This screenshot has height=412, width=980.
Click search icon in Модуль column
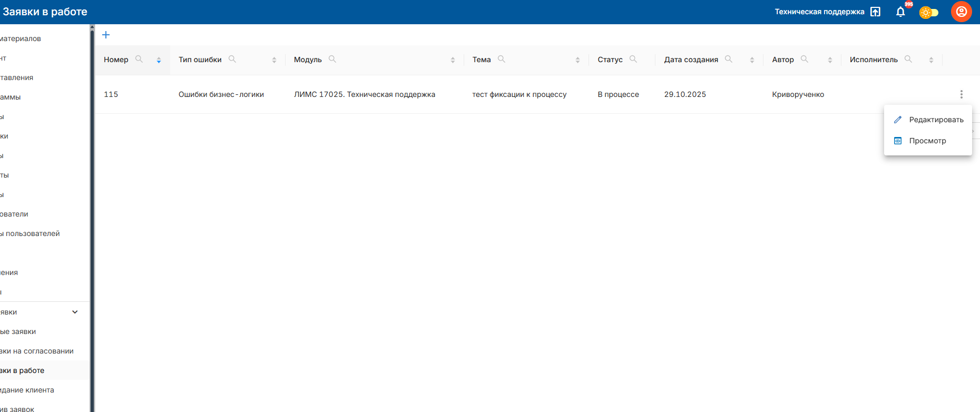pyautogui.click(x=332, y=59)
